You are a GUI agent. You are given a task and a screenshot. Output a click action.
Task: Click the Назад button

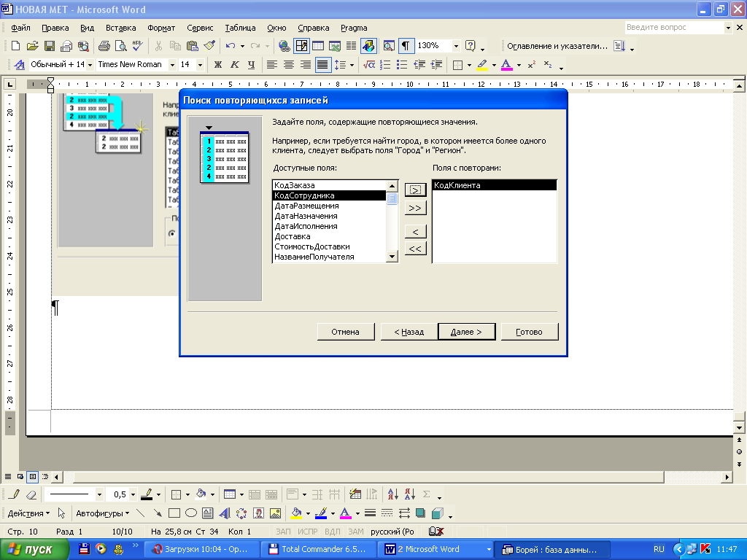click(409, 332)
